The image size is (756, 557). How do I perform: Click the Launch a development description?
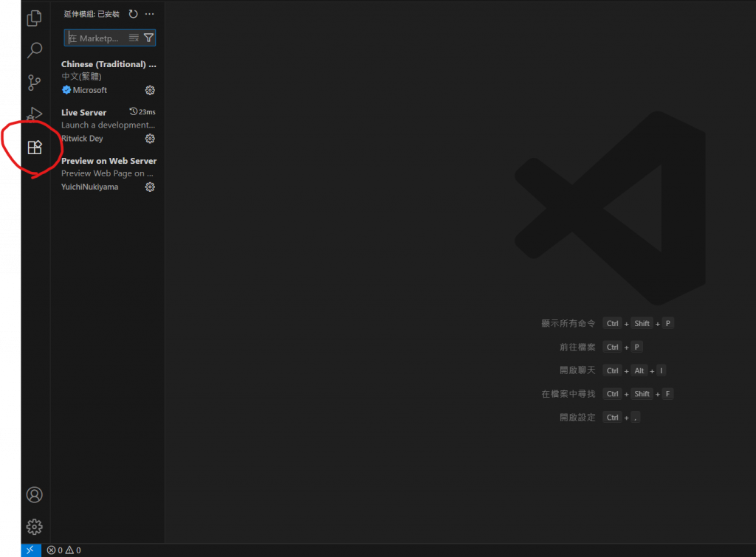point(108,125)
